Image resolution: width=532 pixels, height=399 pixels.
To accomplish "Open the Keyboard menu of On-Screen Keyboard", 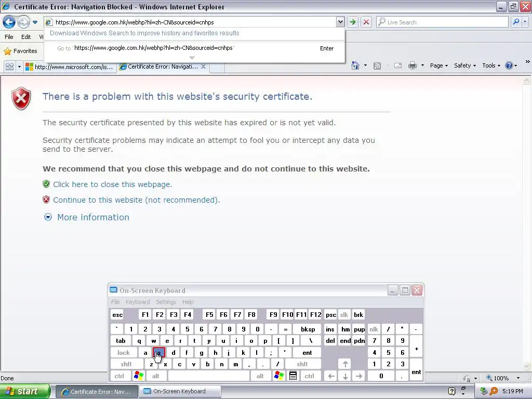I will [x=137, y=302].
